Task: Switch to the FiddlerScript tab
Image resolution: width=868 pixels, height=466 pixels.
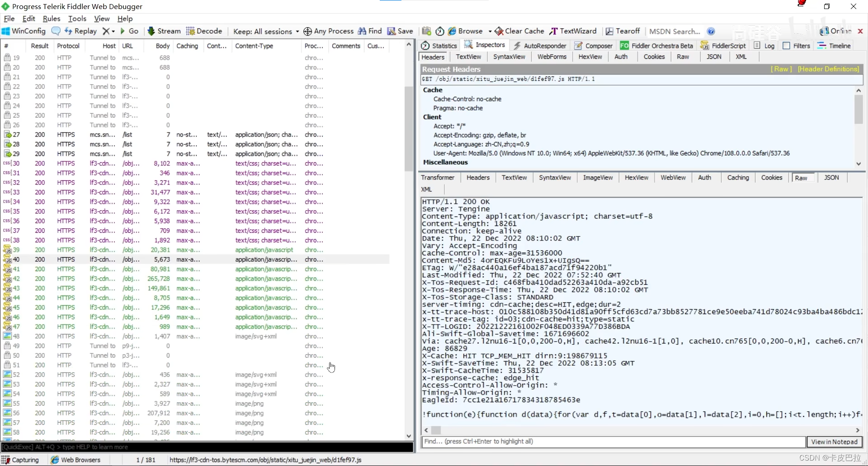Action: point(723,46)
